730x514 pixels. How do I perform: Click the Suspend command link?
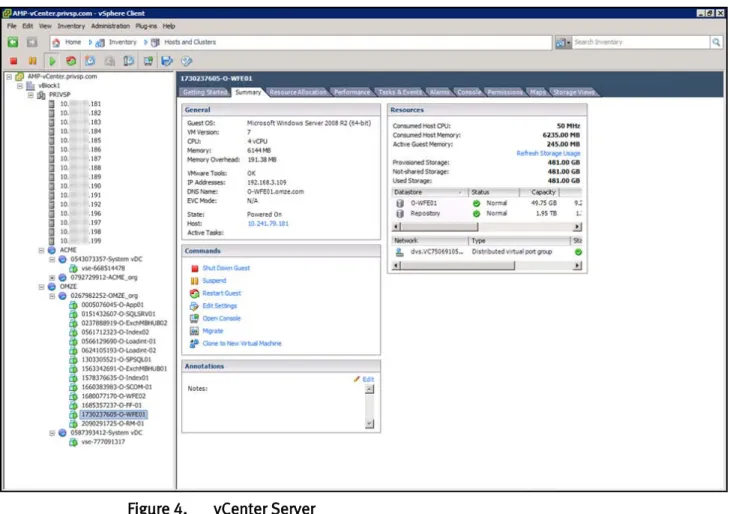(214, 281)
